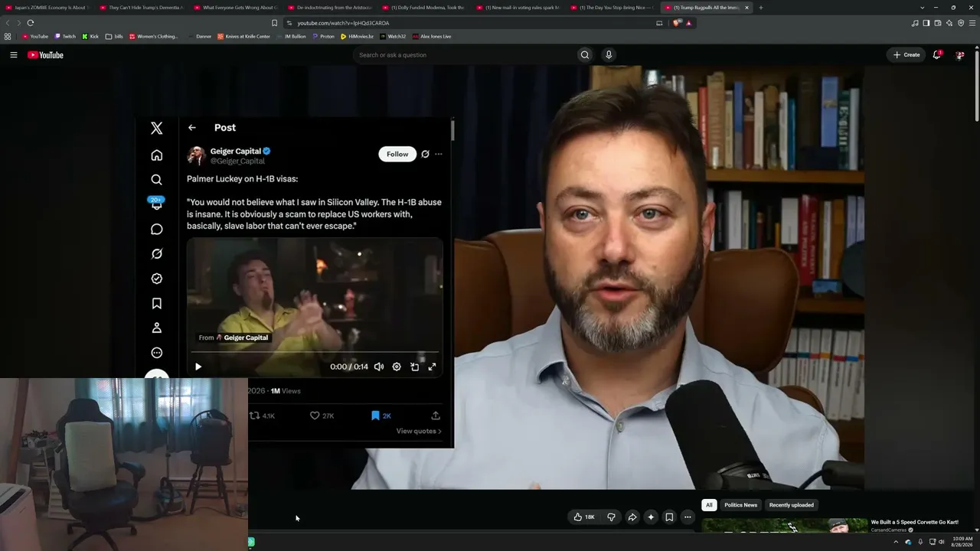980x551 pixels.
Task: Reload the page in the browser
Action: 31,23
